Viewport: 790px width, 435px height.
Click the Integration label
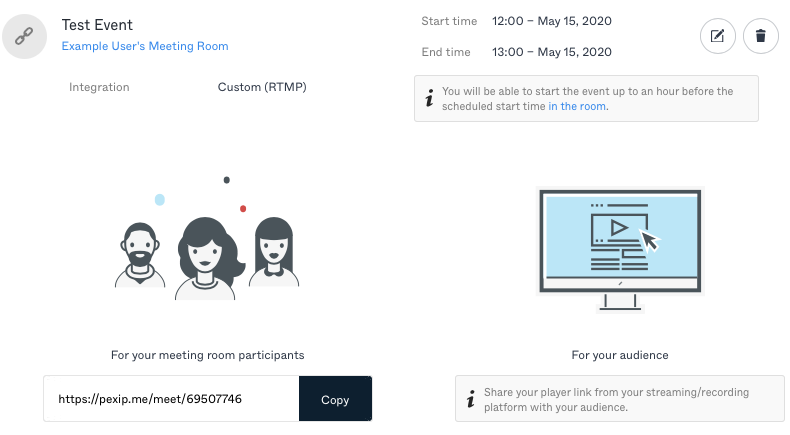pyautogui.click(x=99, y=87)
